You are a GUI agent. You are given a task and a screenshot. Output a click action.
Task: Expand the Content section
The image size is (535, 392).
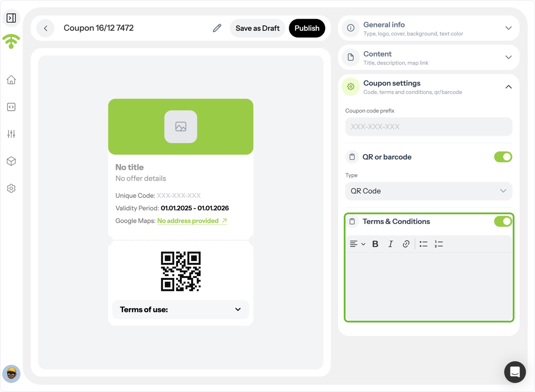(x=509, y=57)
